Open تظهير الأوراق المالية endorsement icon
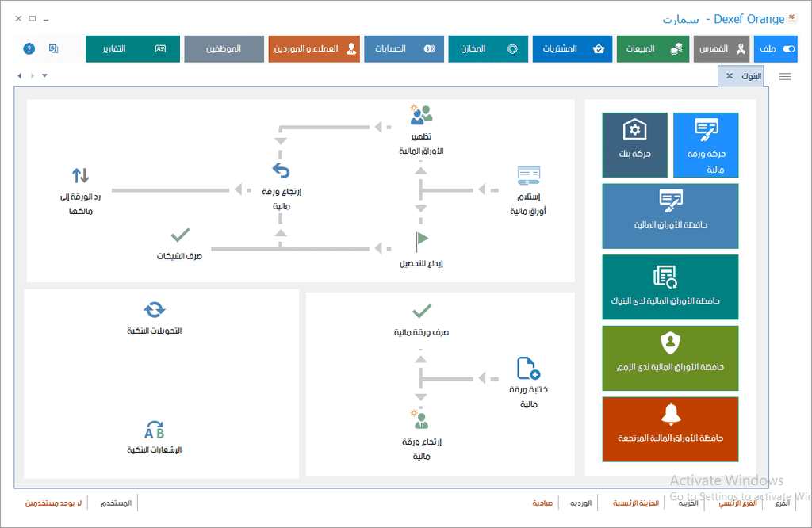This screenshot has height=528, width=812. (421, 115)
